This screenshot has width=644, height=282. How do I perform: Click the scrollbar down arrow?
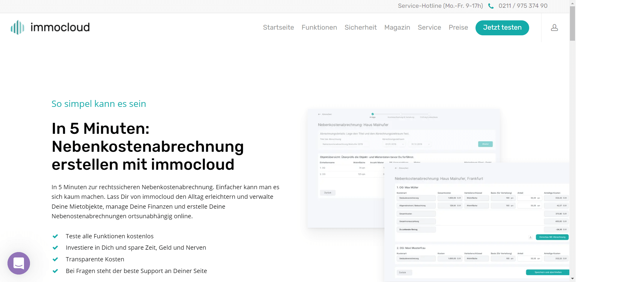[572, 278]
